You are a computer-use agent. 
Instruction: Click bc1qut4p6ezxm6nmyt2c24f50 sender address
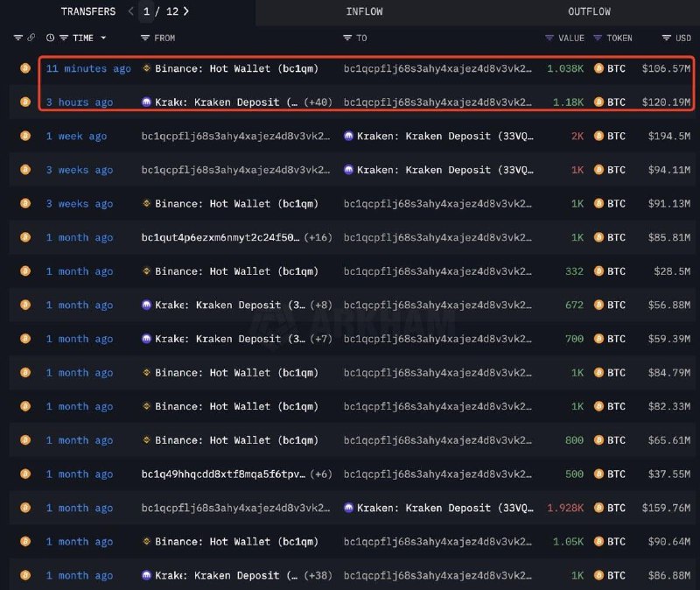pyautogui.click(x=220, y=237)
